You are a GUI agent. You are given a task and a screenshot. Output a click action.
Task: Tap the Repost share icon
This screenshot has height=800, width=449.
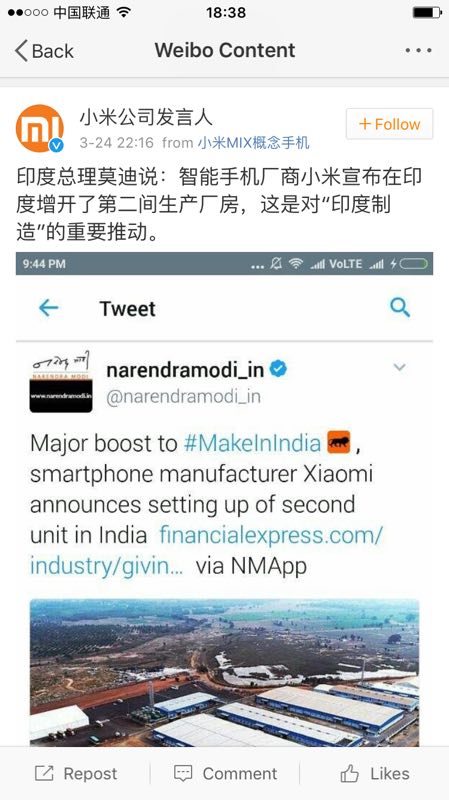44,773
